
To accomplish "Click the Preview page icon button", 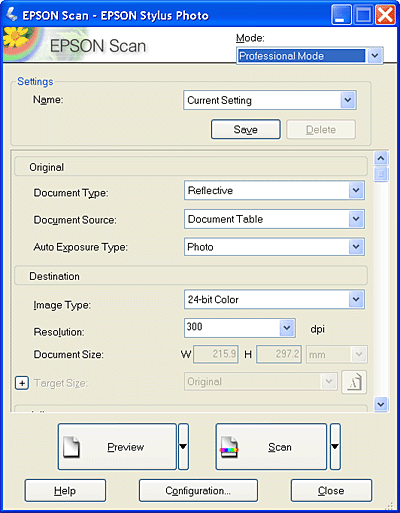I will click(x=117, y=447).
